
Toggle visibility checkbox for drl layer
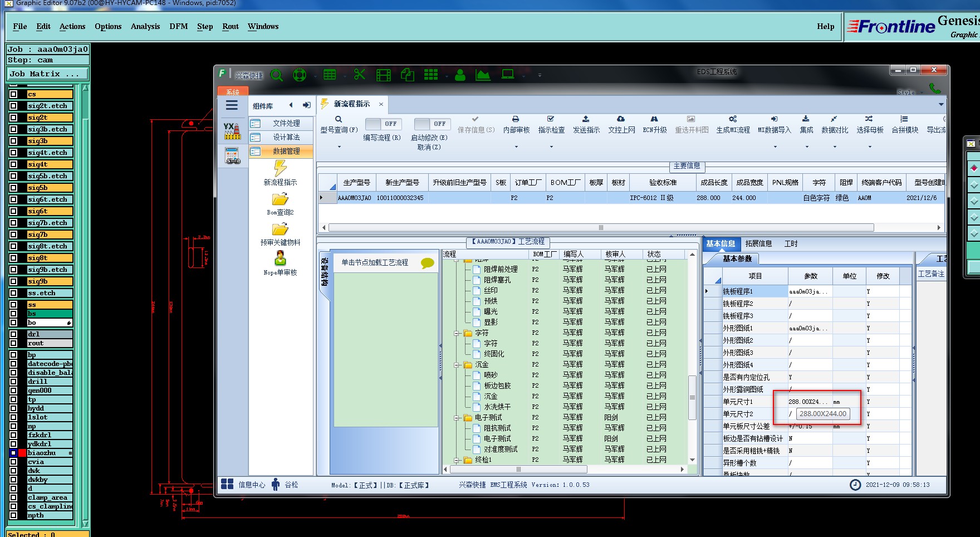[13, 334]
